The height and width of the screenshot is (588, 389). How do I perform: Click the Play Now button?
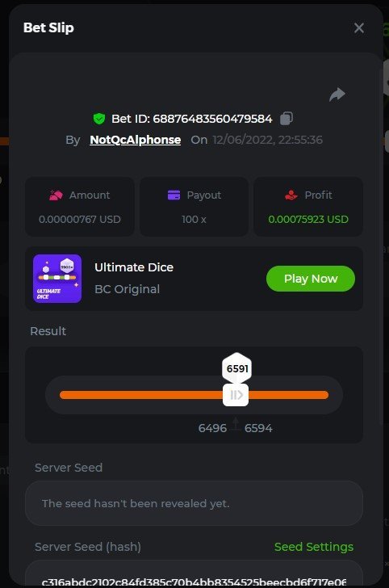coord(310,279)
